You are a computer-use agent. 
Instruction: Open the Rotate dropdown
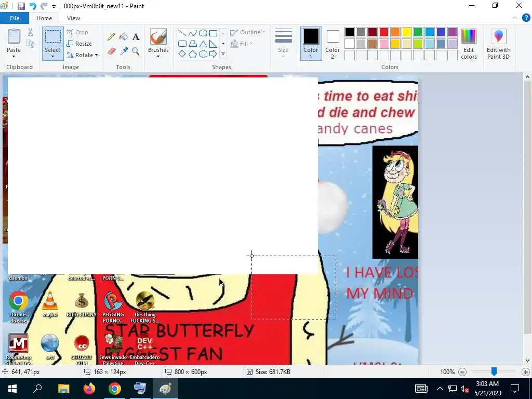pos(82,55)
